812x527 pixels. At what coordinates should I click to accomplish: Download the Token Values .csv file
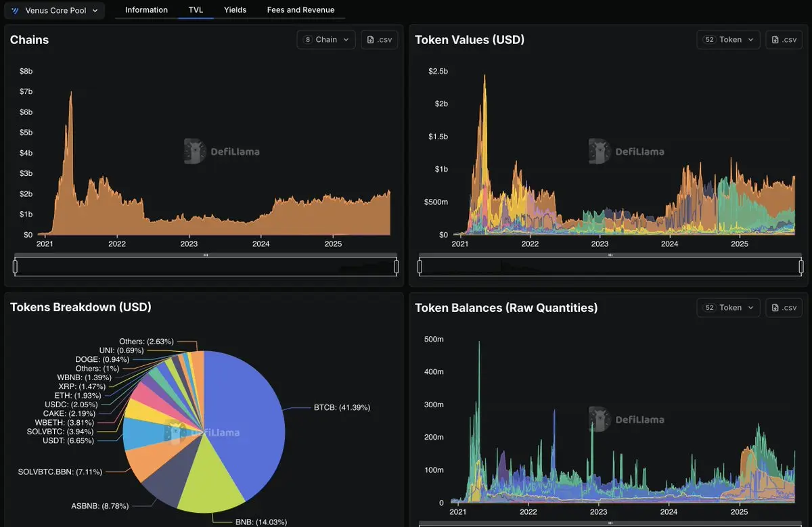pyautogui.click(x=784, y=40)
